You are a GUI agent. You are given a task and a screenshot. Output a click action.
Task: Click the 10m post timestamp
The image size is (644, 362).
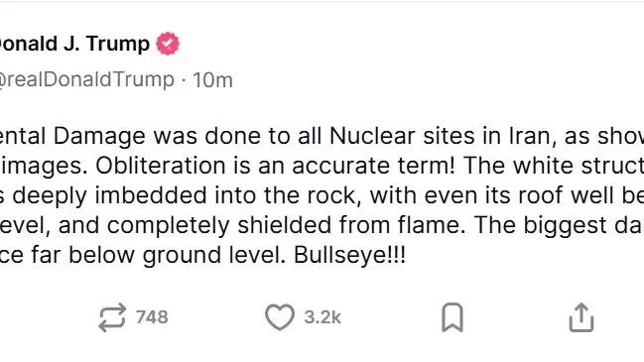212,80
